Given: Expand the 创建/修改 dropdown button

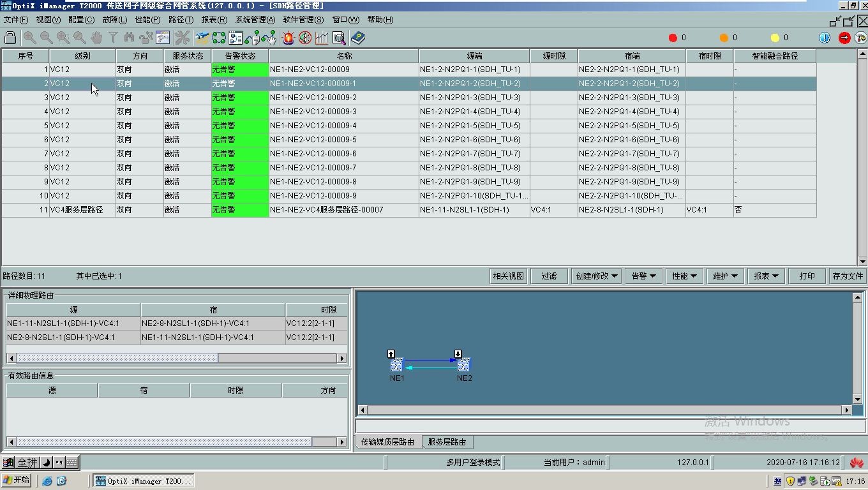Looking at the screenshot, I should coord(597,276).
